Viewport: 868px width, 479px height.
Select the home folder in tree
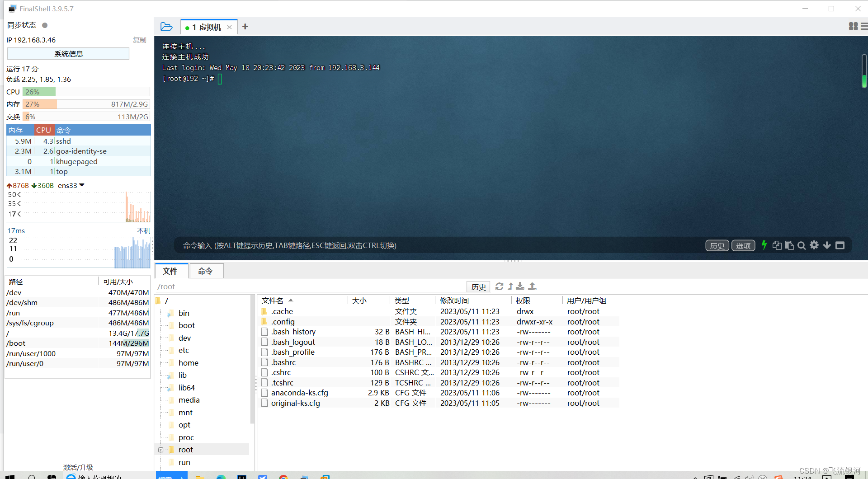tap(188, 363)
